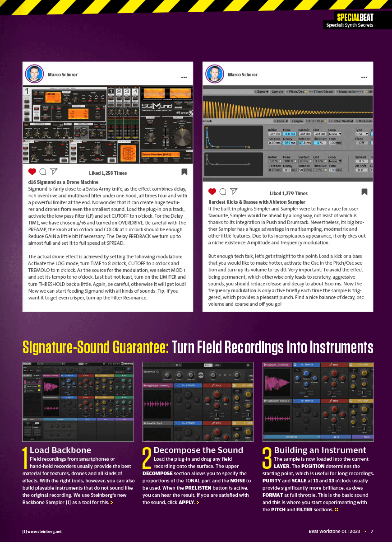Click the comment bubble icon under the Sigmund post

click(x=43, y=172)
